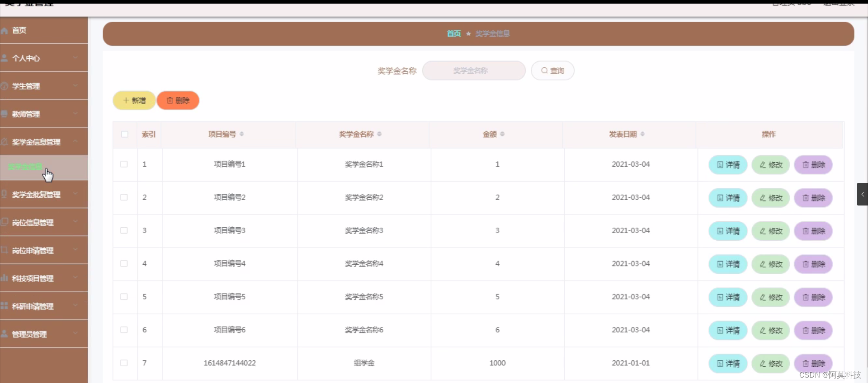The width and height of the screenshot is (868, 383).
Task: Click the 科技项目管理 bar chart icon
Action: (x=5, y=278)
